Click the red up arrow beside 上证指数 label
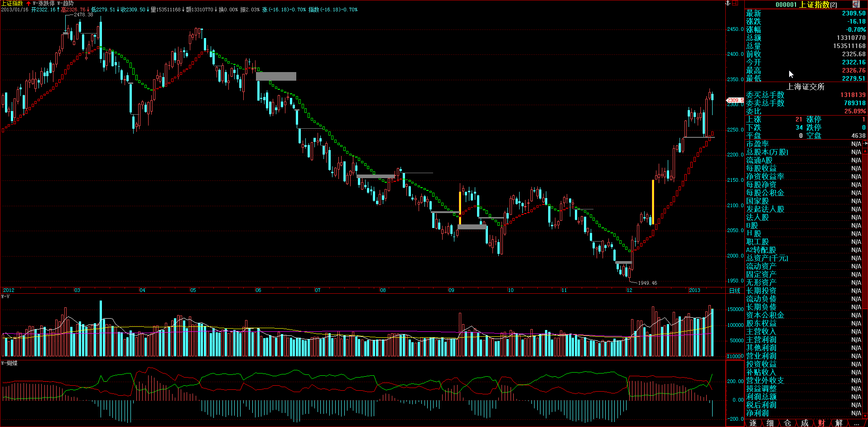This screenshot has height=427, width=868. click(28, 3)
